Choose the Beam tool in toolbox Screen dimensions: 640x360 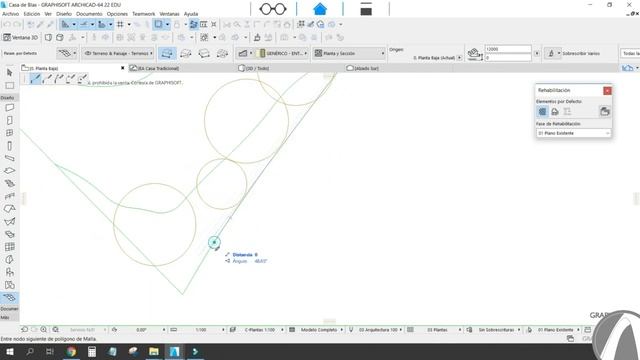tap(9, 158)
